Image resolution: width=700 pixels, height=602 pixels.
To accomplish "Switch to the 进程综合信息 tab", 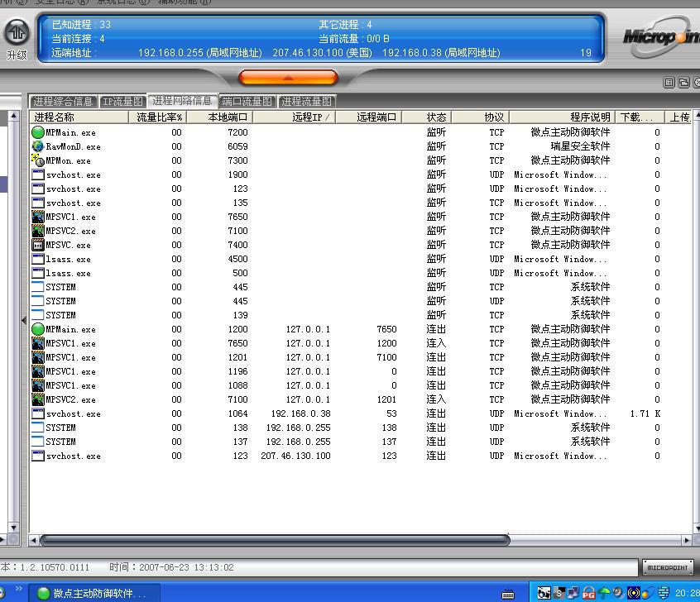I will coord(63,102).
